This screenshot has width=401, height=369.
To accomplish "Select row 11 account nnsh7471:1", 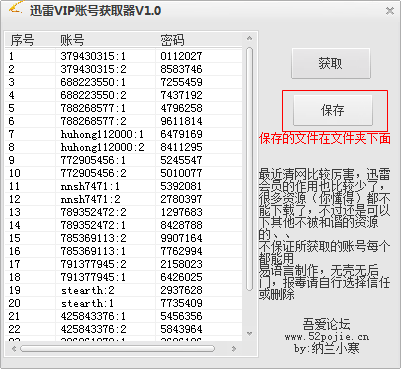I will pos(90,186).
